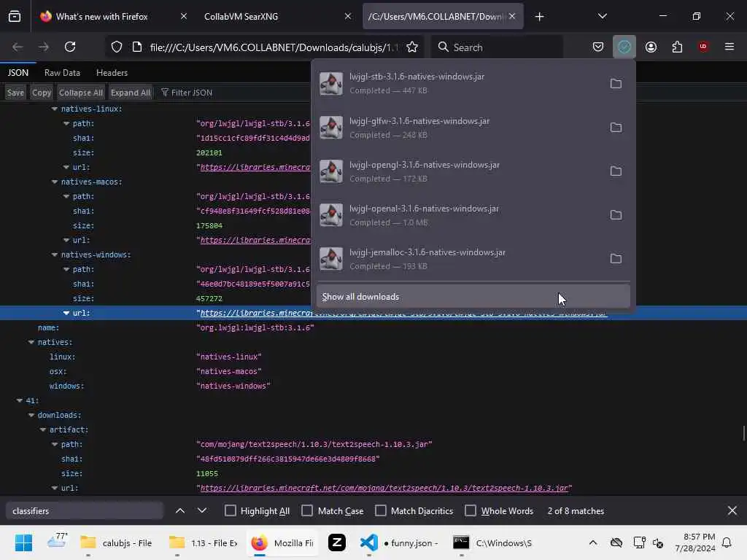
Task: Switch to the Headers tab
Action: [112, 72]
